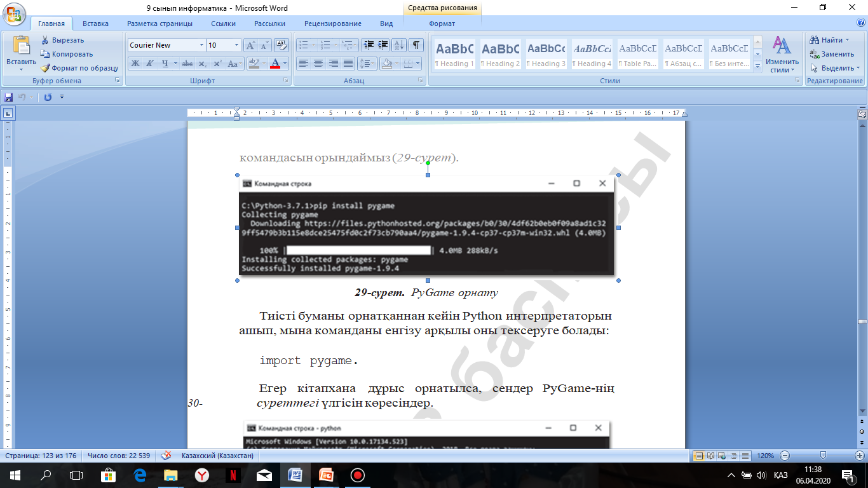
Task: Decrease font size with shrink icon
Action: 264,45
